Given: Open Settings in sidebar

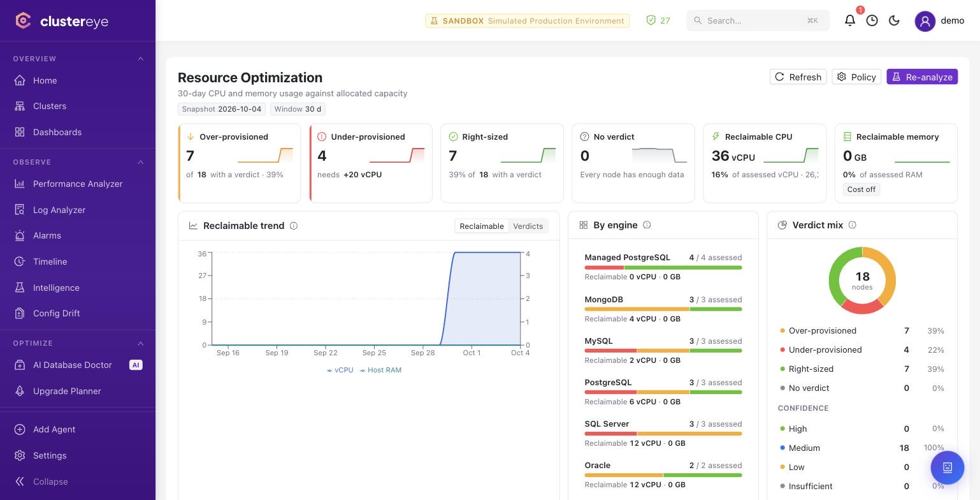Looking at the screenshot, I should tap(78, 455).
